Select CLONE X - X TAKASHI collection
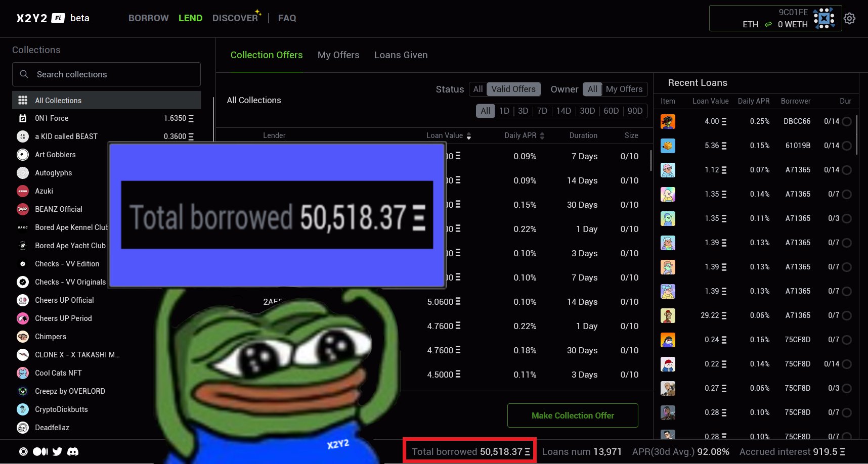 coord(77,355)
